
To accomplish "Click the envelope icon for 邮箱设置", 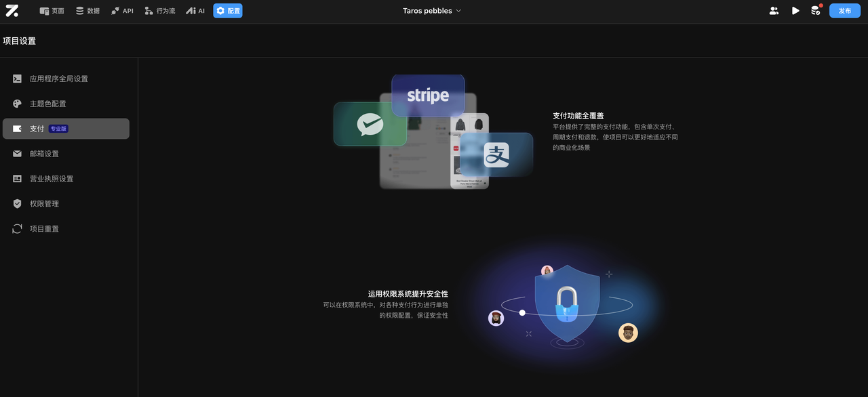I will [x=18, y=154].
